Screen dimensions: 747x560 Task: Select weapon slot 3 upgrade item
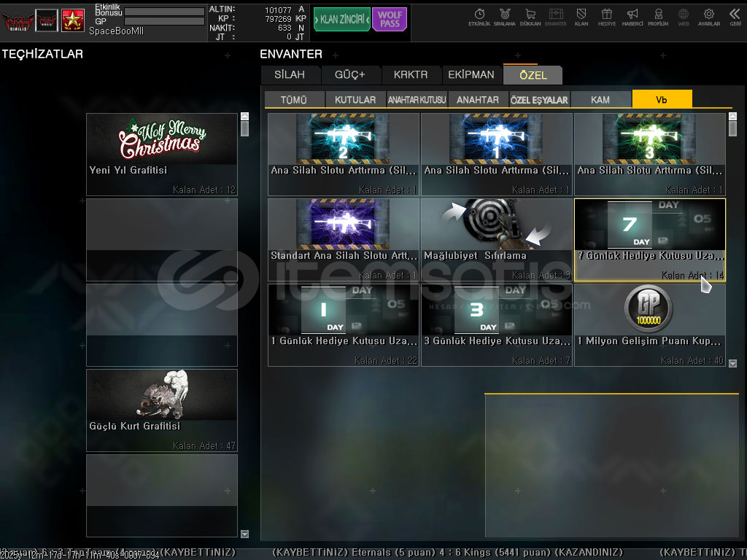point(650,155)
